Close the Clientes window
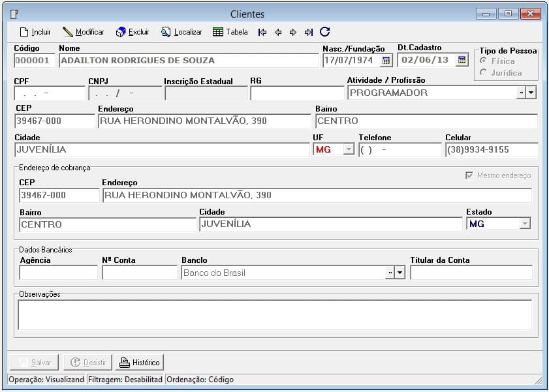 (x=531, y=14)
